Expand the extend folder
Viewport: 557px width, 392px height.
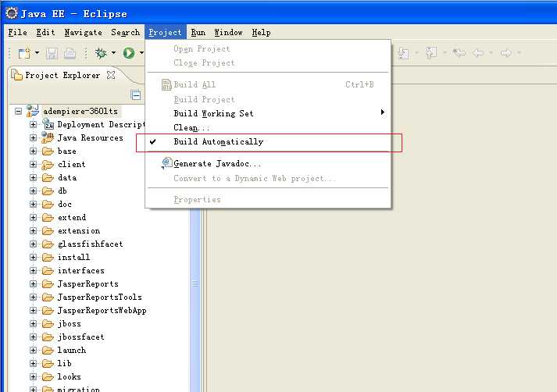[33, 218]
